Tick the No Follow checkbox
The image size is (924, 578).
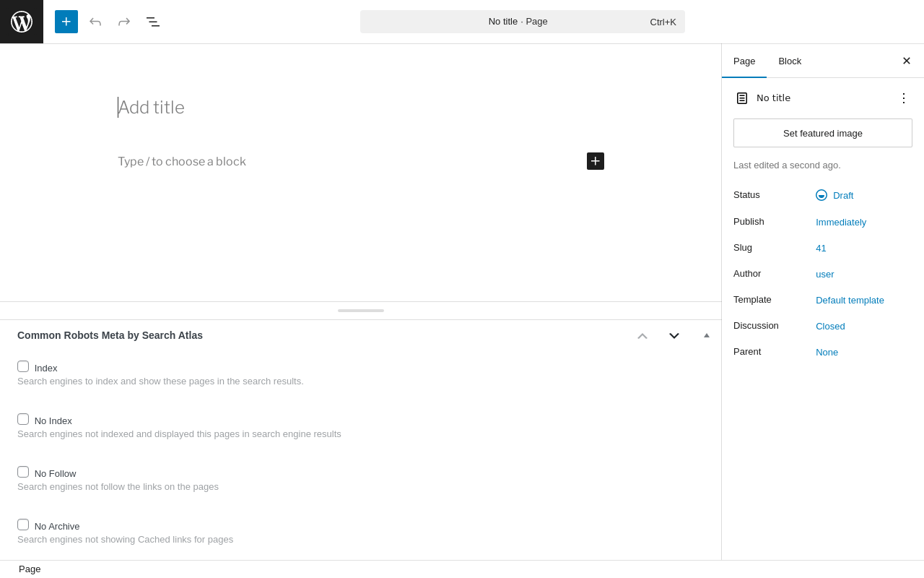click(x=23, y=473)
